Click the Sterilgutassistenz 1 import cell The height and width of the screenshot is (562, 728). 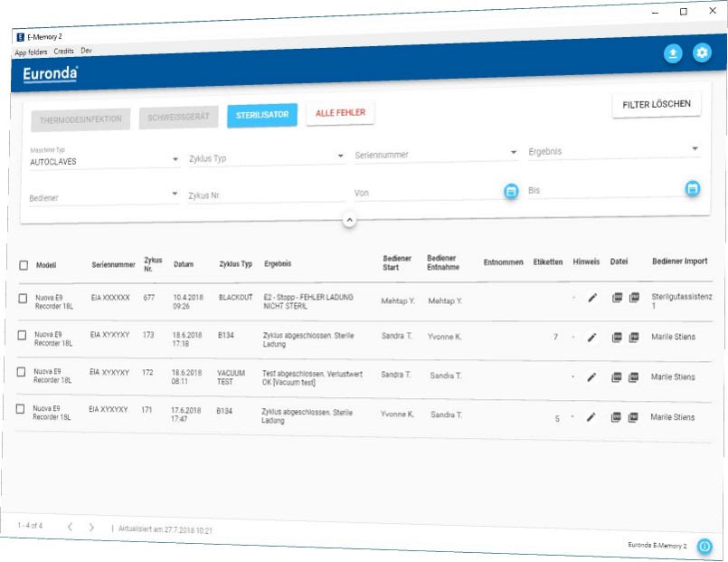pos(682,300)
